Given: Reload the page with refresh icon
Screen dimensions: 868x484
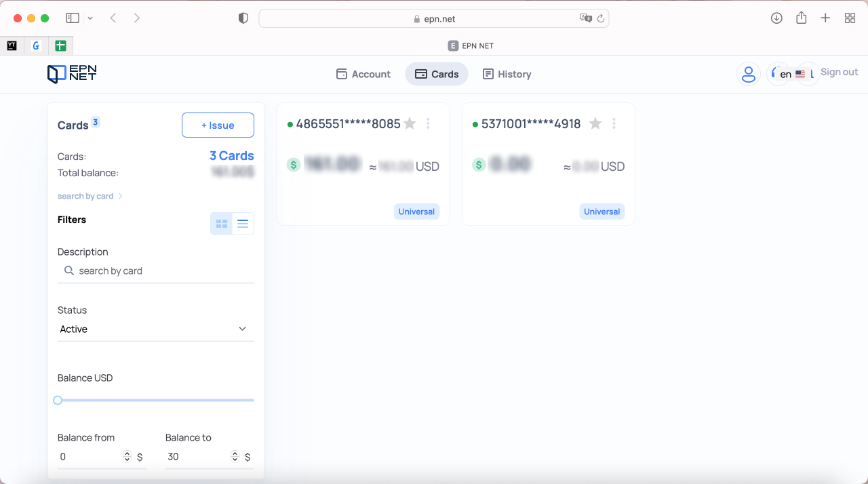Looking at the screenshot, I should 601,18.
